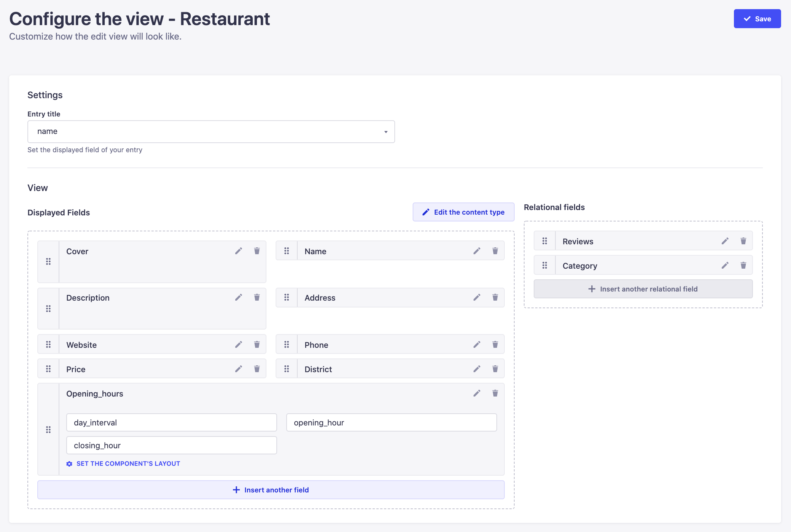The height and width of the screenshot is (532, 791).
Task: Open Set the Component's Layout
Action: 123,464
